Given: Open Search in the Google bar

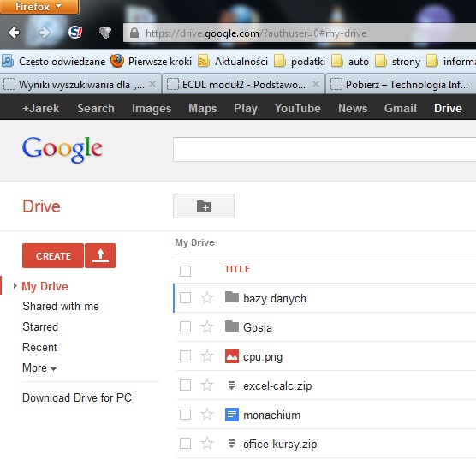Looking at the screenshot, I should click(96, 108).
